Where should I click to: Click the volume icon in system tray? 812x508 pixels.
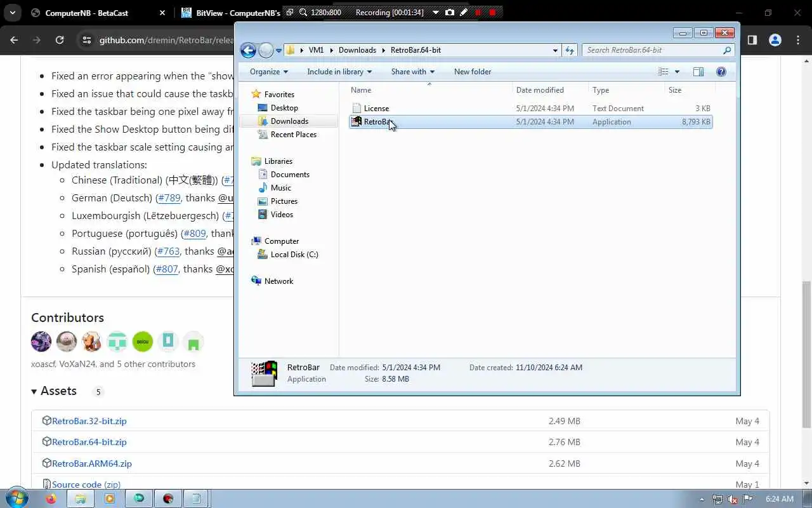pos(733,499)
